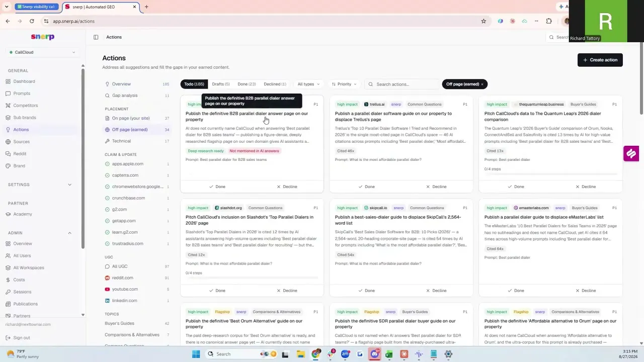Open the browser Extensions puzzle icon
644x362 pixels.
tap(549, 21)
